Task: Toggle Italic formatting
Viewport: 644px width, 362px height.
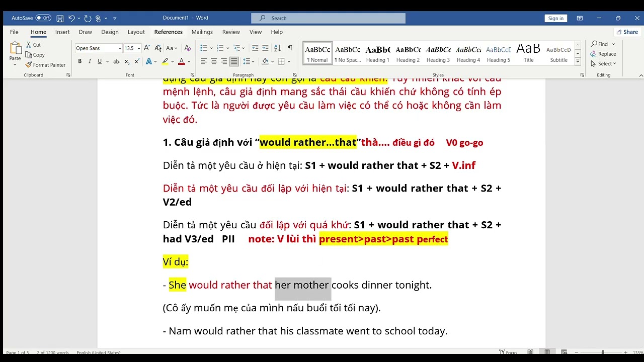Action: tap(90, 61)
